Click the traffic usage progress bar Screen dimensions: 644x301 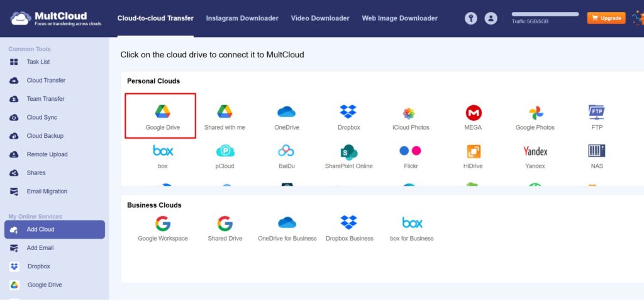545,14
